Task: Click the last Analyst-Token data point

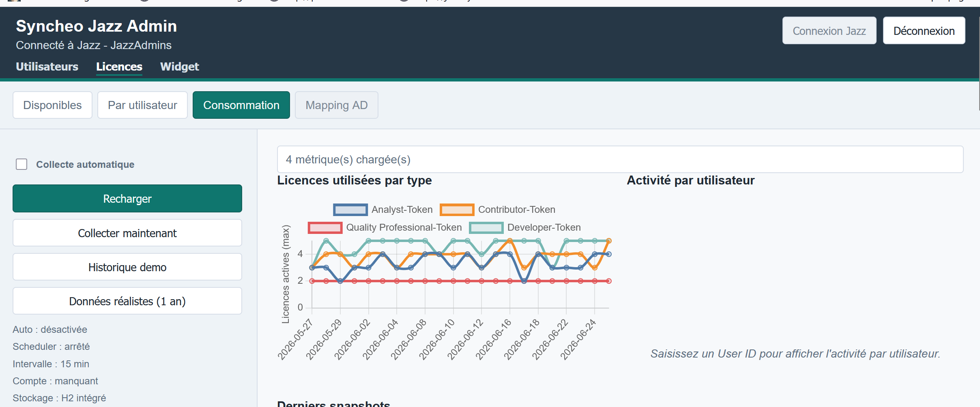Action: tap(609, 254)
